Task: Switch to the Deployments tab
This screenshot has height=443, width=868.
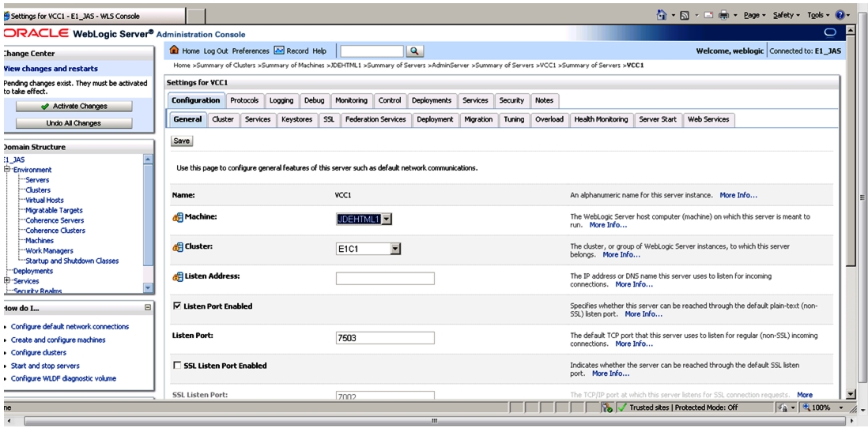Action: 431,100
